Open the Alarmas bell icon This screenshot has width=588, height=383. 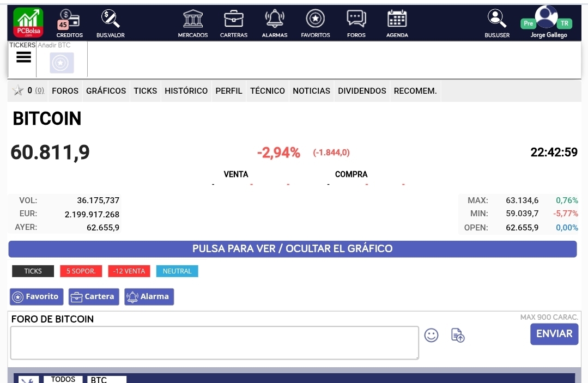(x=275, y=19)
